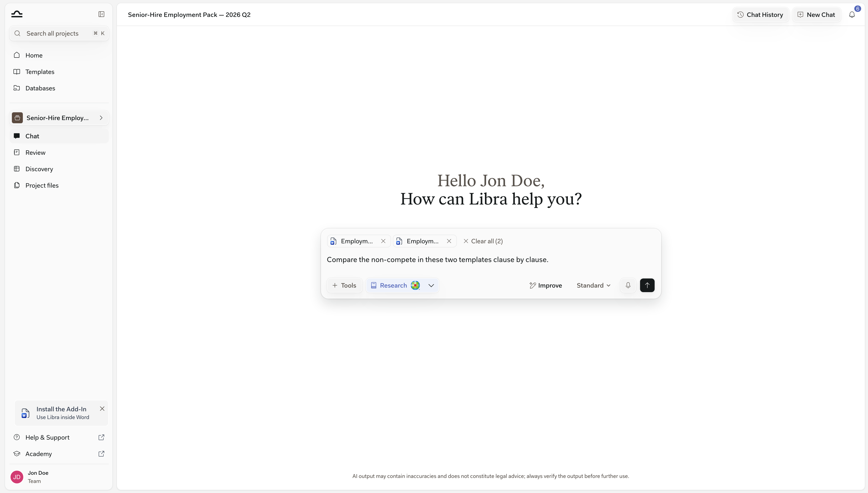Go to Home in sidebar
Viewport: 868px width, 493px height.
[59, 55]
